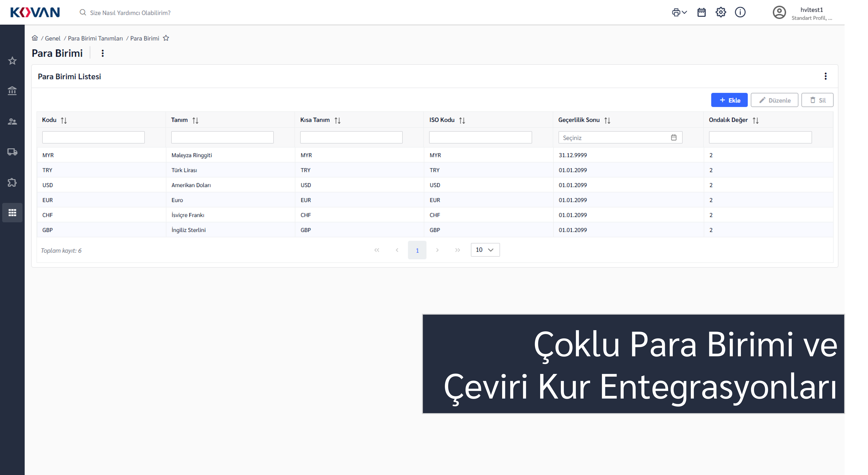Go to Para Birimi Tanımları breadcrumb
Screen dimensions: 868x475
(95, 38)
